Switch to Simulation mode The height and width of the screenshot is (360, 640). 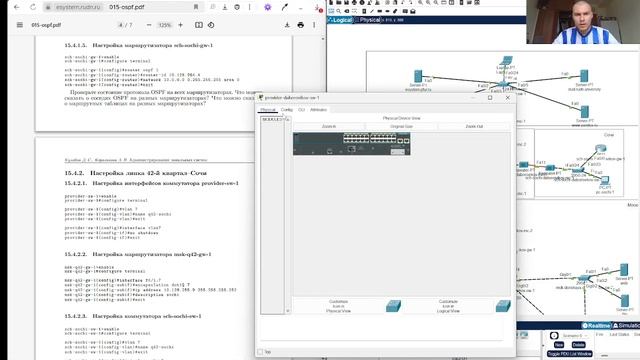(626, 325)
